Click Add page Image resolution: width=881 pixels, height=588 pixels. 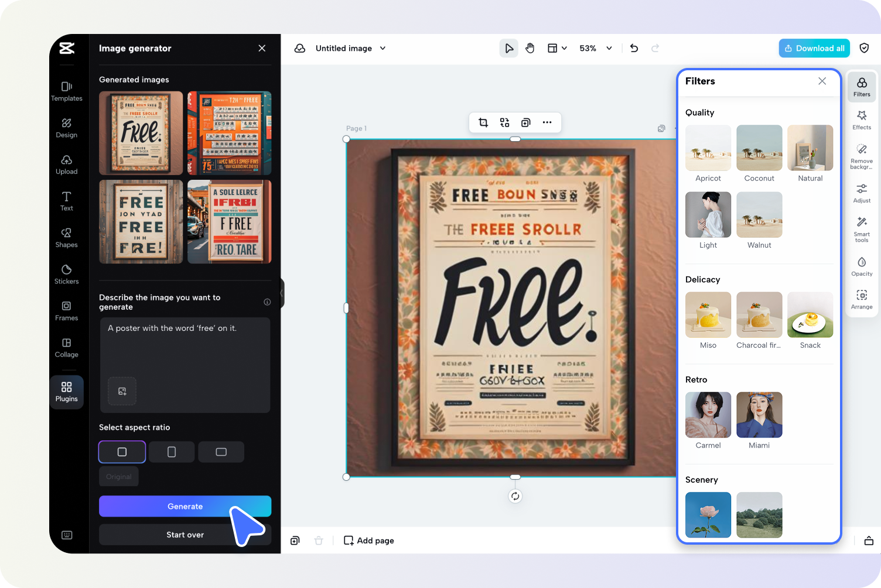[369, 541]
